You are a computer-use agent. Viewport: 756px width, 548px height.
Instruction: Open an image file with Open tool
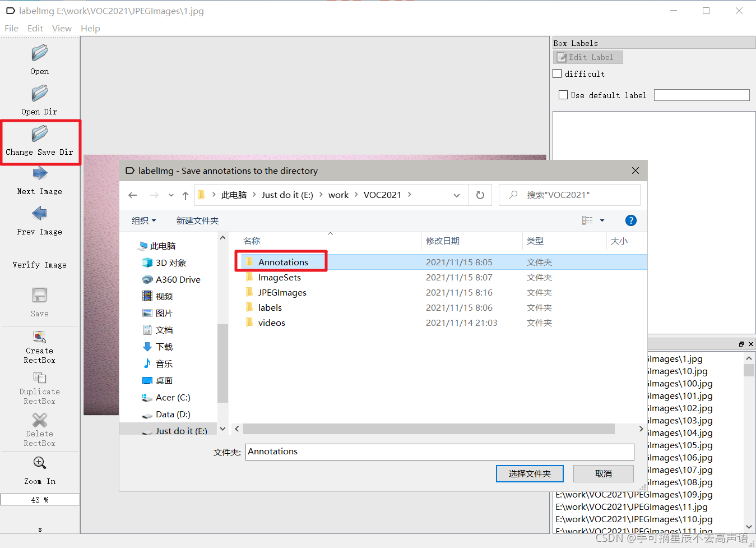click(40, 60)
